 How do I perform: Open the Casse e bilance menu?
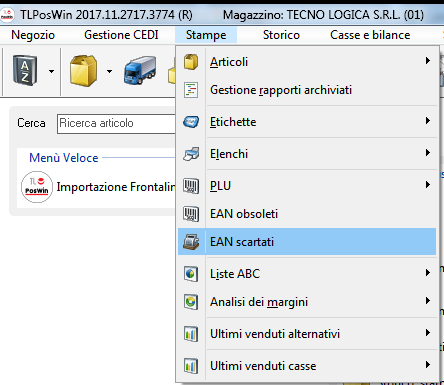(x=370, y=35)
